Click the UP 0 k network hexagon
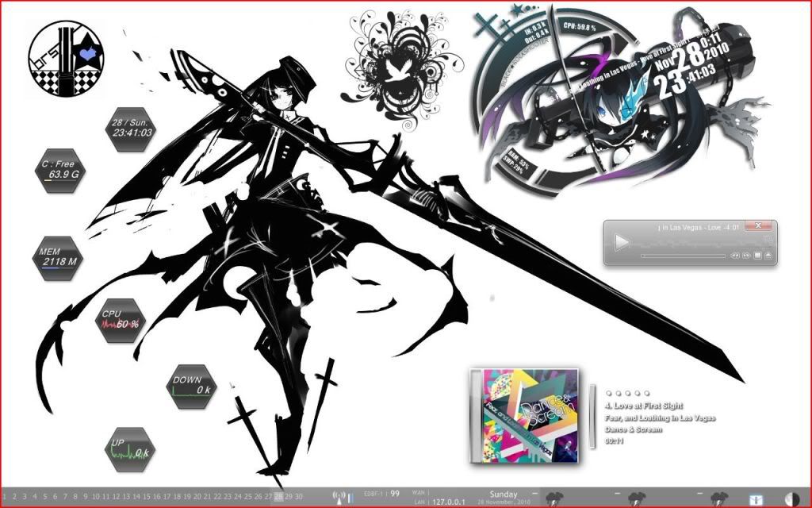This screenshot has height=508, width=812. click(x=129, y=449)
